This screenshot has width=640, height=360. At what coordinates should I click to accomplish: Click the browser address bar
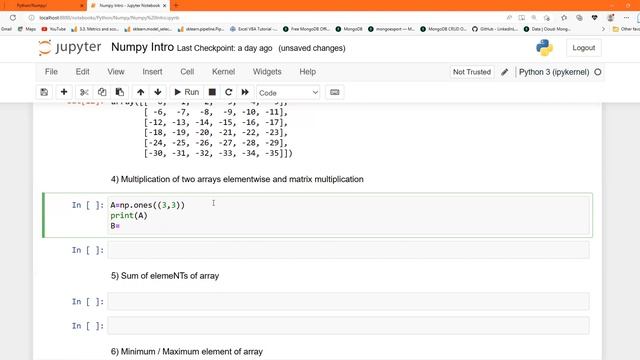[261, 18]
